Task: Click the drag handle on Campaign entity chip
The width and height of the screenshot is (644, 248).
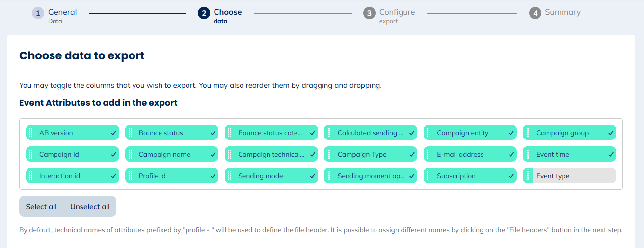Action: 428,133
